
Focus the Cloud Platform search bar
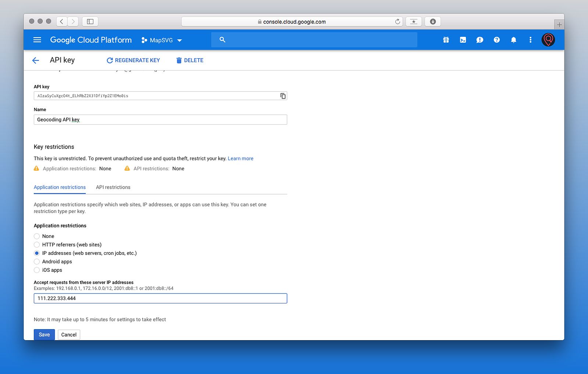(314, 40)
